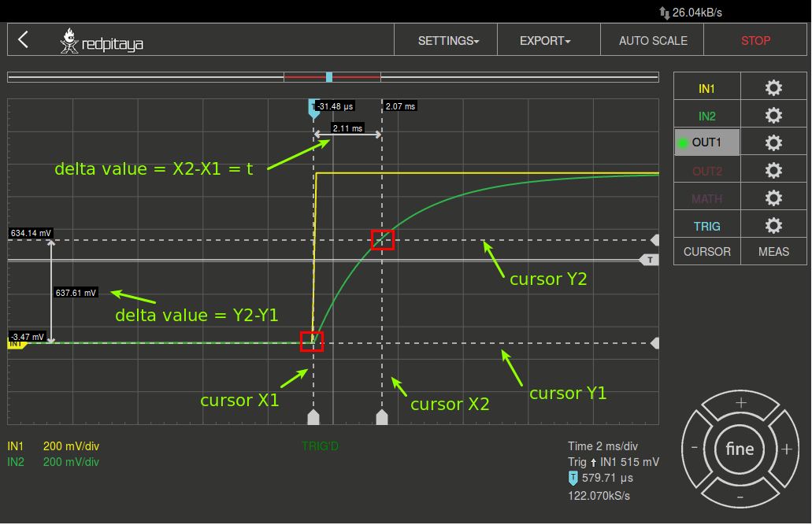Click the network transfer rate icon
Viewport: 812px width, 525px height.
point(664,13)
